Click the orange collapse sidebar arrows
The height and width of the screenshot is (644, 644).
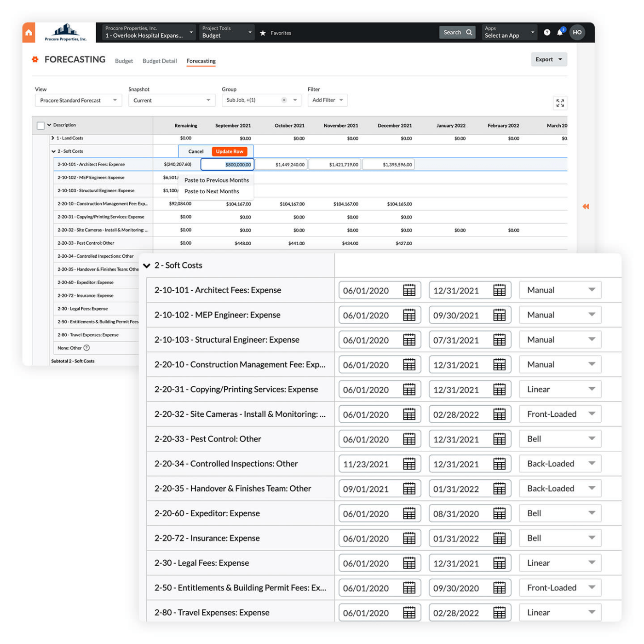point(586,207)
